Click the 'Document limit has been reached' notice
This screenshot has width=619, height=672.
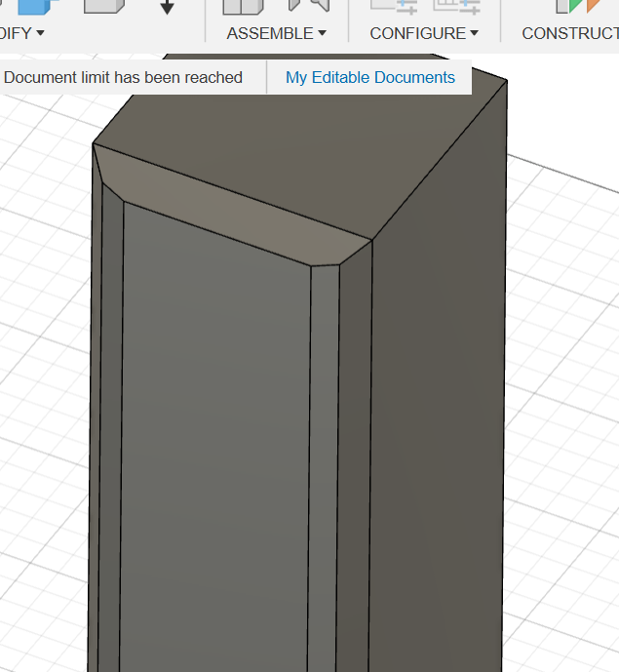[123, 78]
